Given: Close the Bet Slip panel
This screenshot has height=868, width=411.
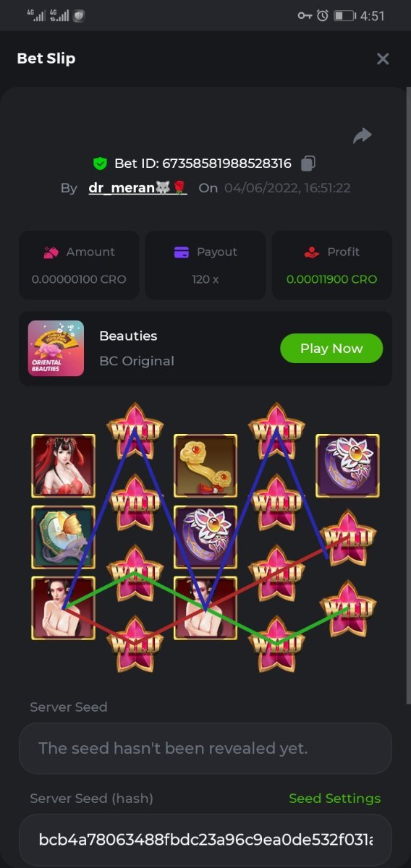Looking at the screenshot, I should [383, 59].
